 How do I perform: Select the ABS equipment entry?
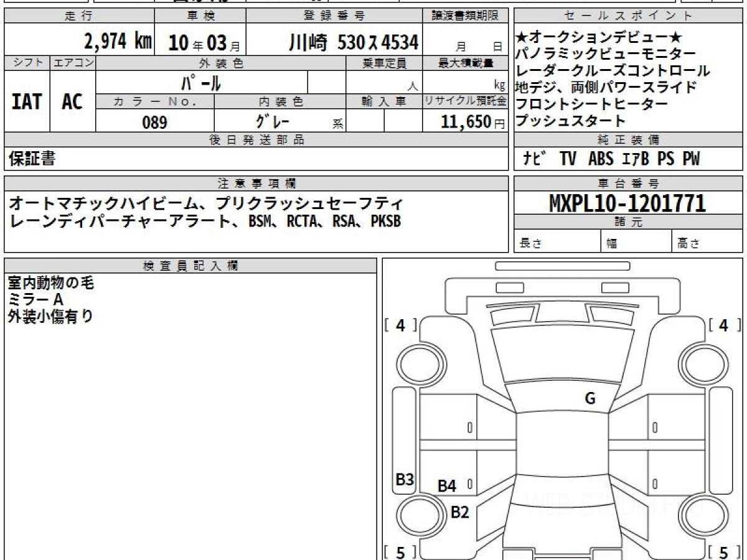pos(601,159)
